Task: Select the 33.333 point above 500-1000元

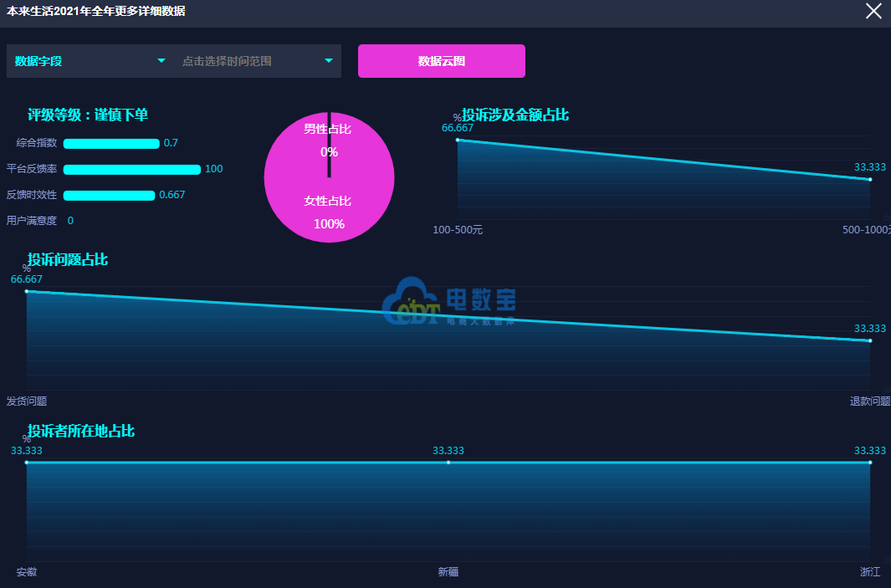Action: [x=870, y=180]
